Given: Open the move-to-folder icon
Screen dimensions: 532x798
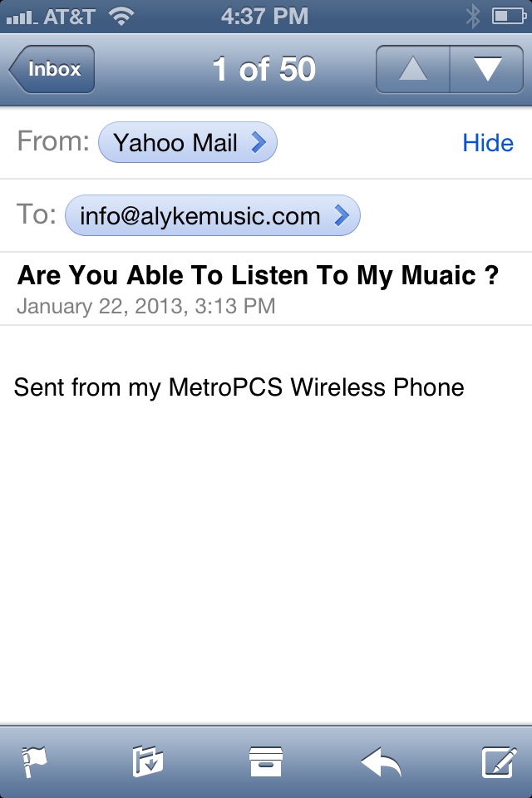Looking at the screenshot, I should point(148,761).
